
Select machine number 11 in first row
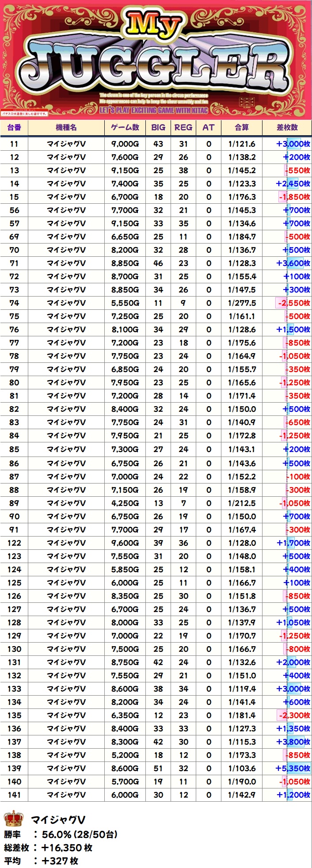[14, 144]
